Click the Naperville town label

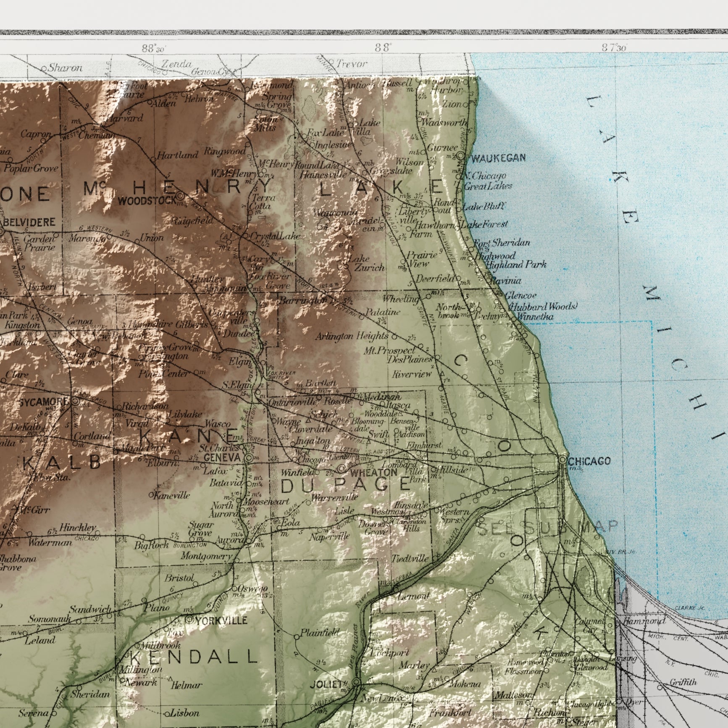coord(329,536)
